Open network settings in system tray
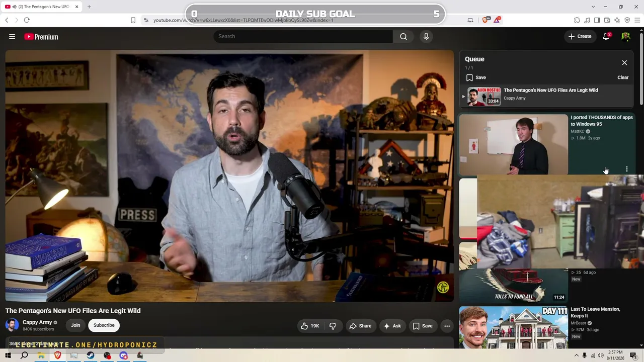Image resolution: width=644 pixels, height=362 pixels. (x=592, y=355)
